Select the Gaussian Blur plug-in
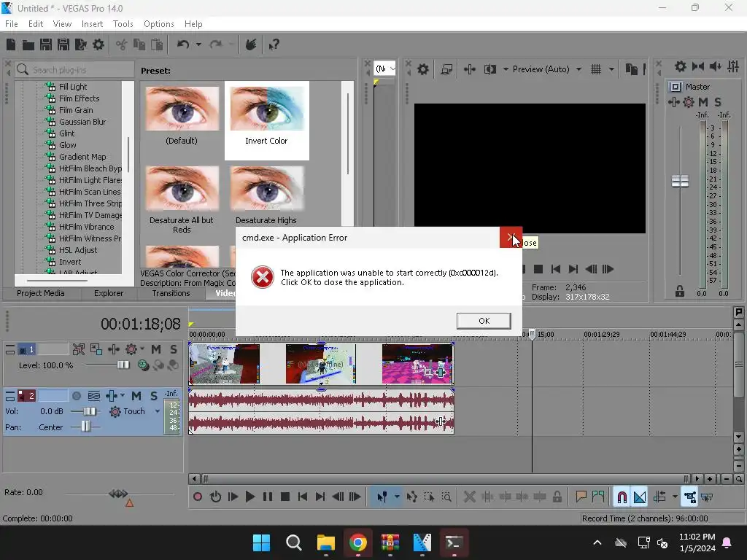 [x=82, y=122]
